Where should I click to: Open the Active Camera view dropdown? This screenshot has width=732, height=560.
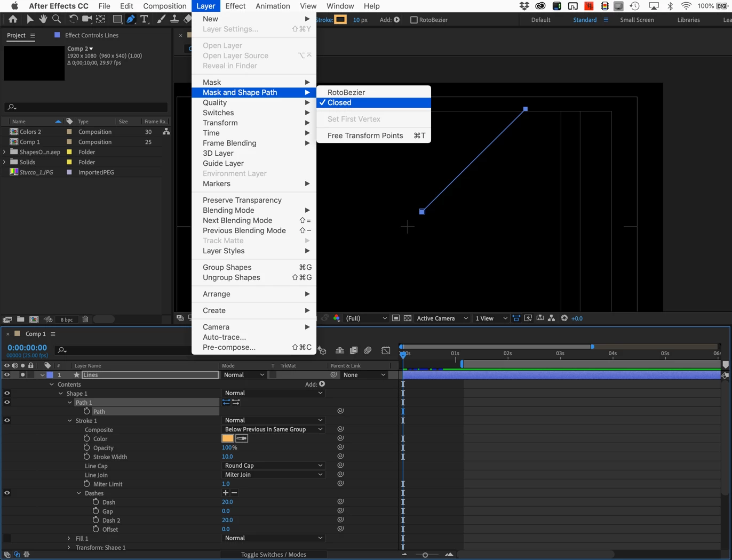pos(442,318)
